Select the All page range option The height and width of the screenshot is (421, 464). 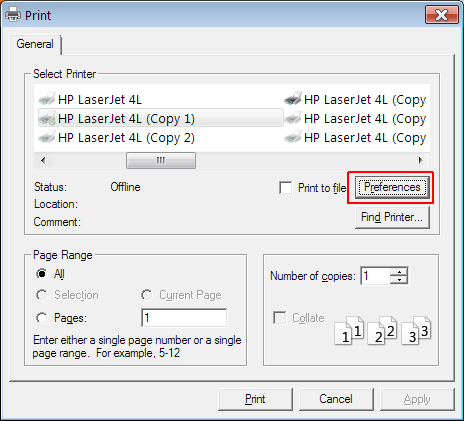[x=41, y=274]
